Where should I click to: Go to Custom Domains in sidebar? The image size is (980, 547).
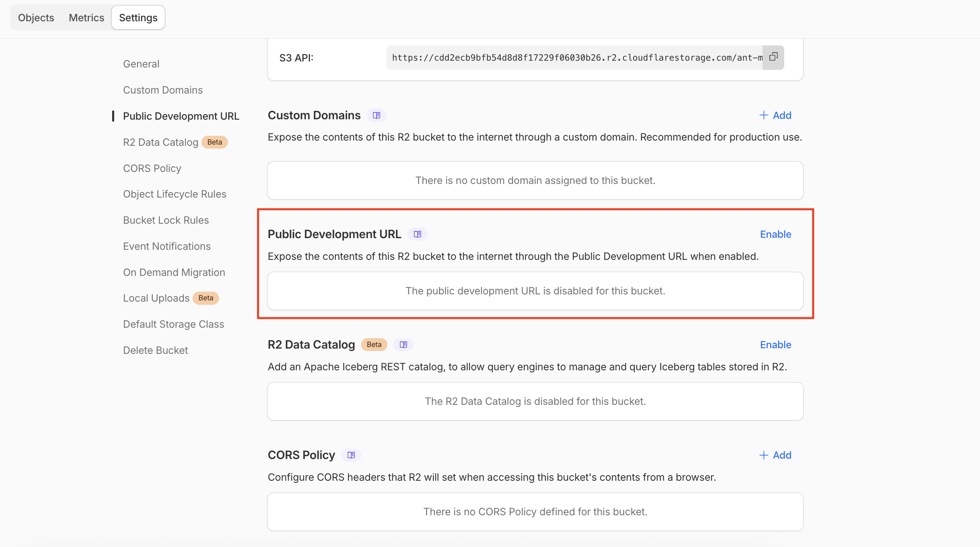click(163, 90)
